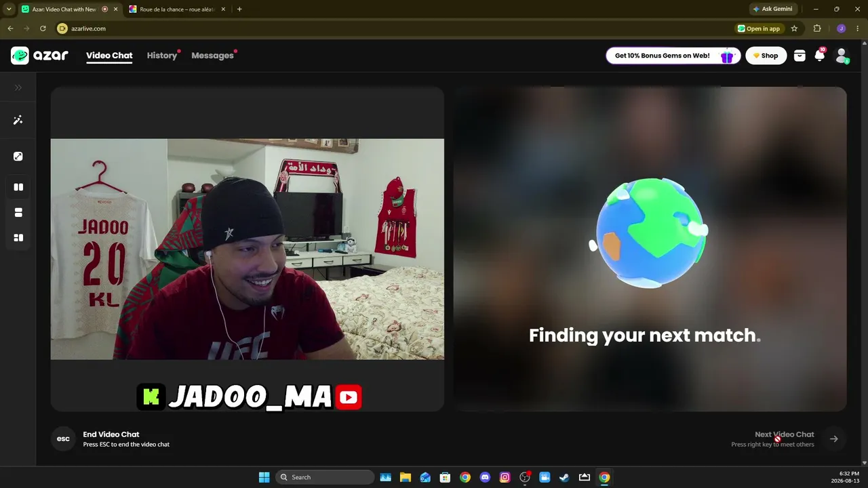
Task: Click Get 10% Bonus Gems on Web banner
Action: tap(673, 56)
